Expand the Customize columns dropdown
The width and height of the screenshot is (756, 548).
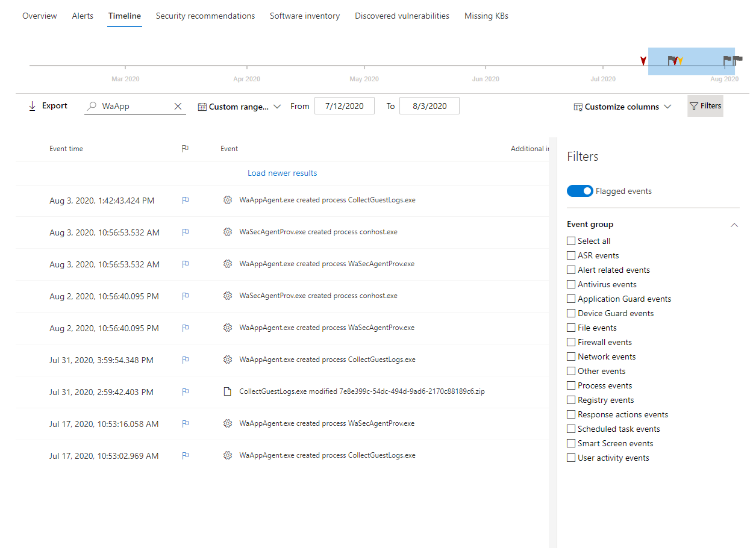668,106
